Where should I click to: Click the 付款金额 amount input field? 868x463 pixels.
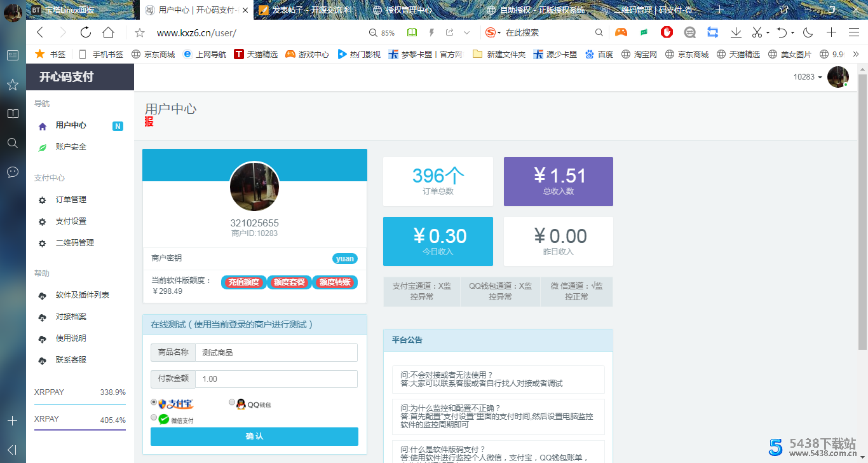pos(276,379)
